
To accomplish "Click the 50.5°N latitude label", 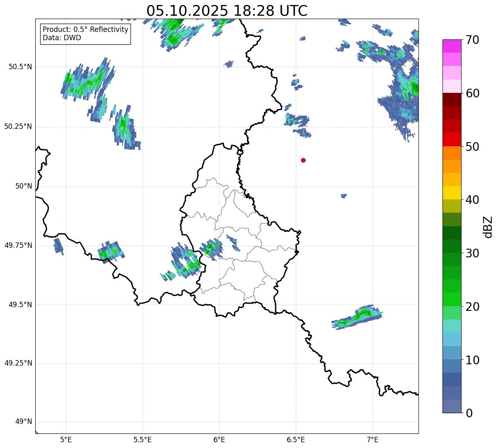I will point(20,67).
